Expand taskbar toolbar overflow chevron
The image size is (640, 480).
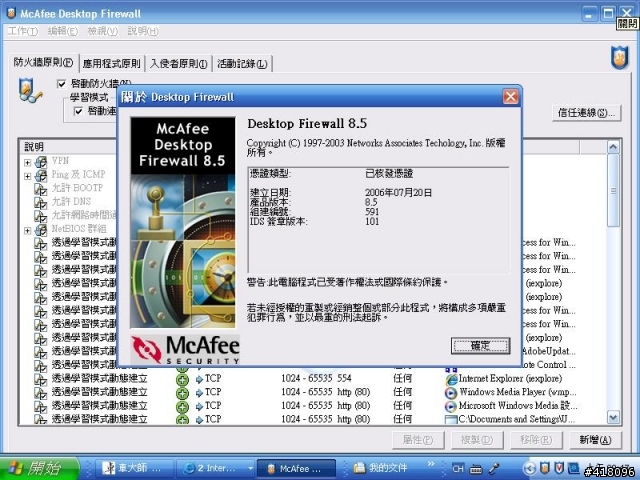[x=431, y=464]
